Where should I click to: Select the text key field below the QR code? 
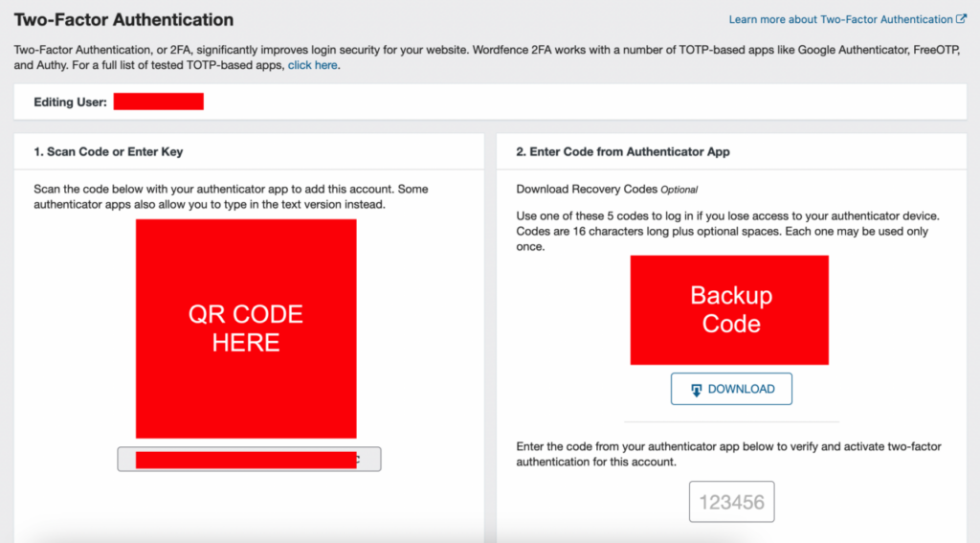coord(249,460)
